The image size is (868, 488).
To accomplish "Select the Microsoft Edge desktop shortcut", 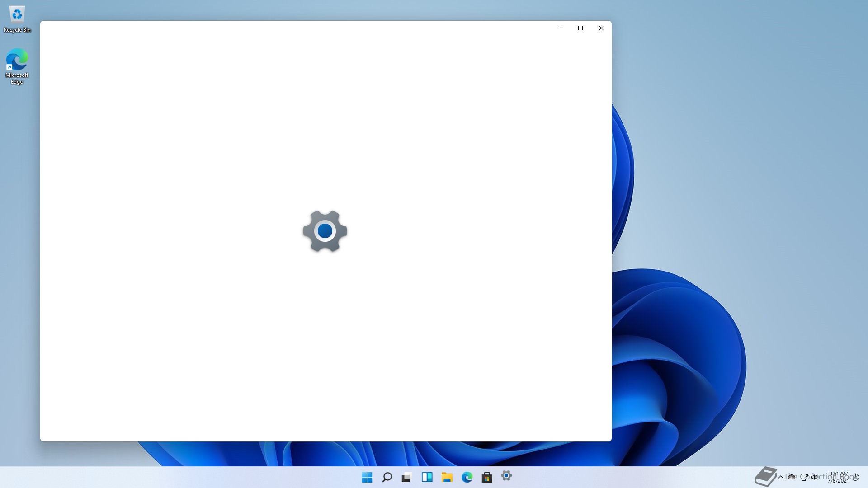I will click(x=17, y=66).
